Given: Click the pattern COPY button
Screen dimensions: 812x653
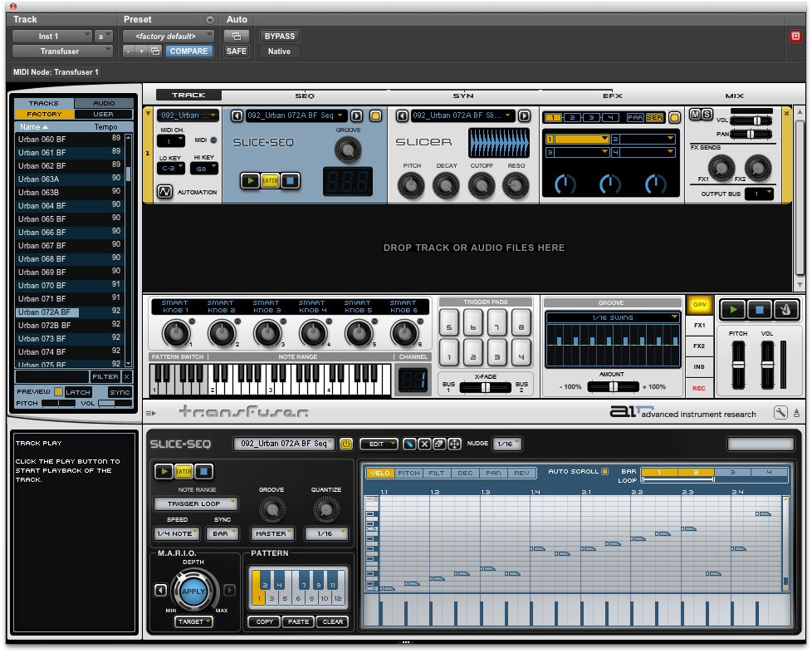Looking at the screenshot, I should point(265,621).
